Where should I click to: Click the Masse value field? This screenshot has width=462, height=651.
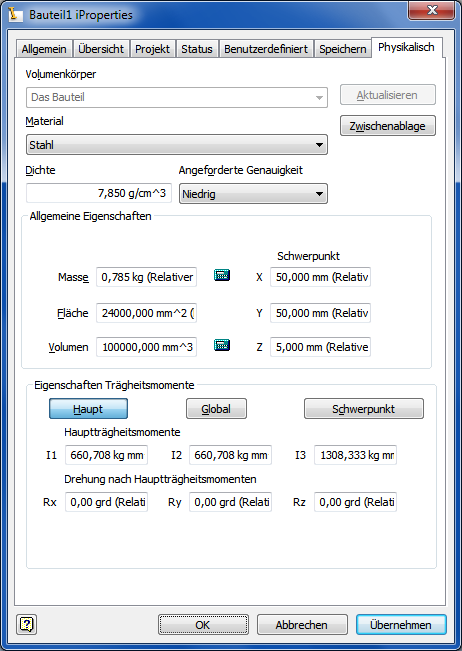[147, 277]
